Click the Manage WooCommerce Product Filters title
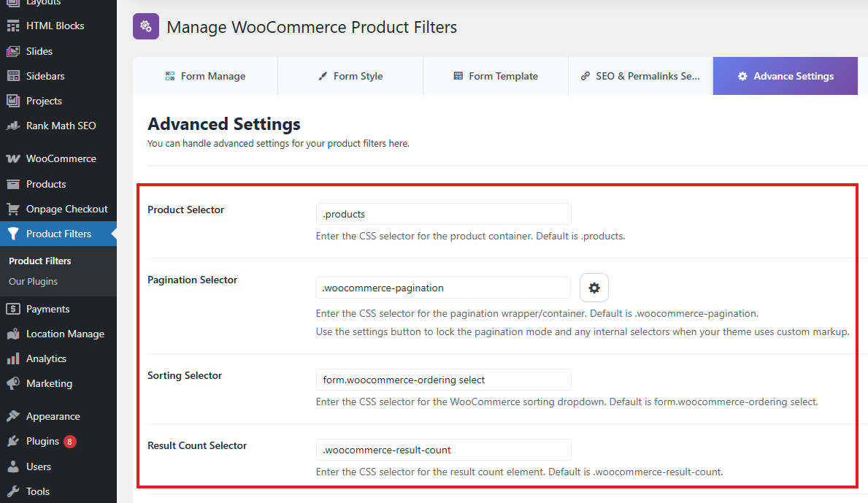The height and width of the screenshot is (503, 868). pyautogui.click(x=312, y=27)
